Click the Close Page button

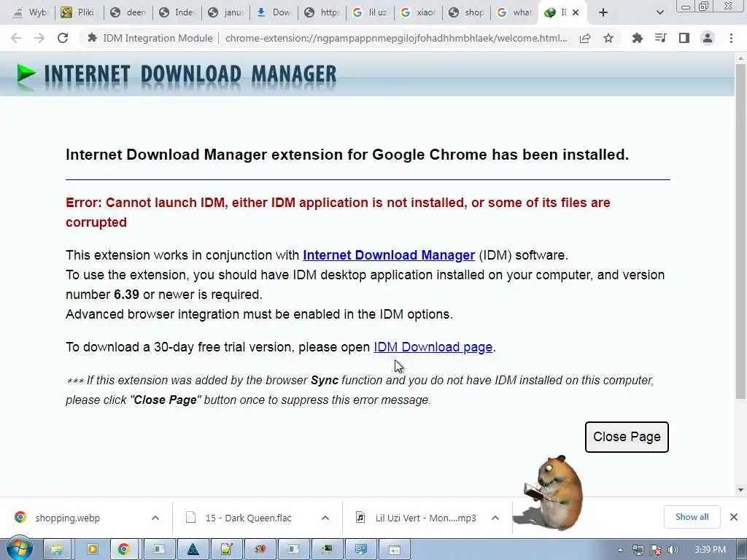point(627,437)
